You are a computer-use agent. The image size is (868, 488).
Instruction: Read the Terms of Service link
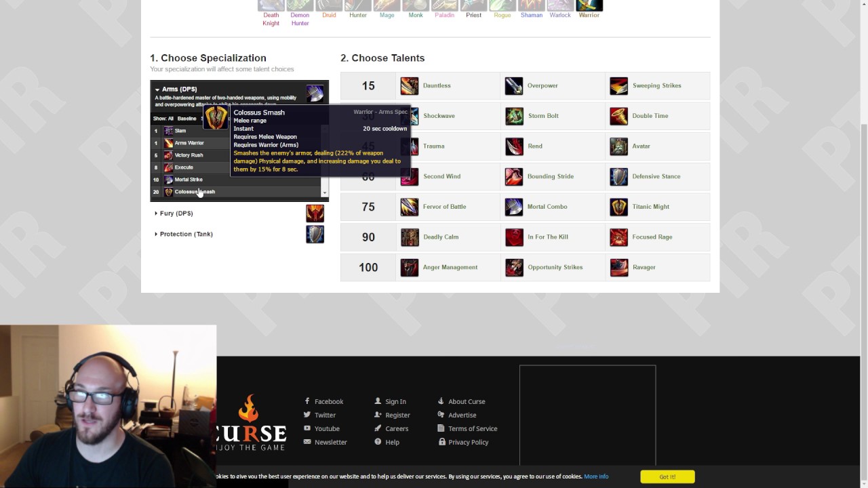pos(473,429)
